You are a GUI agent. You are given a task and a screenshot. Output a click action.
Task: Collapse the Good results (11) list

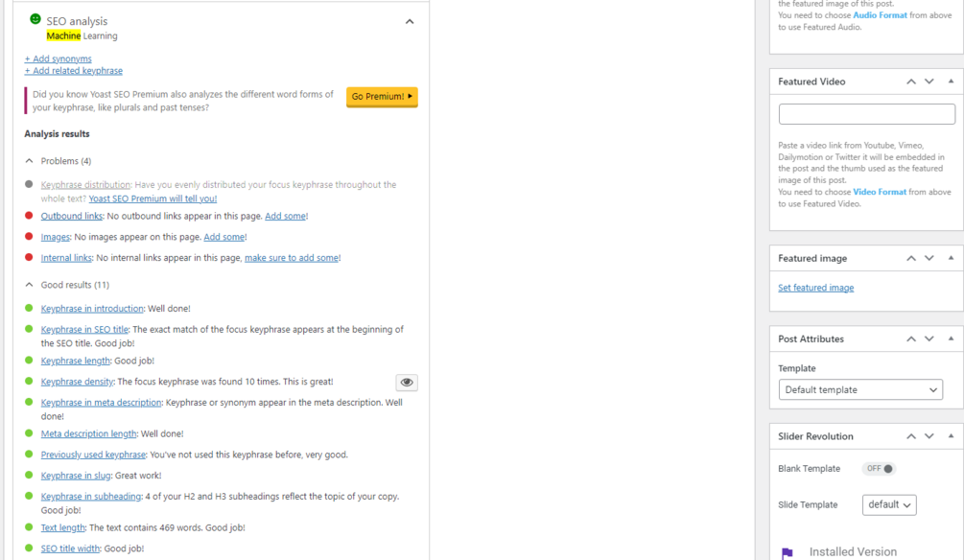29,285
